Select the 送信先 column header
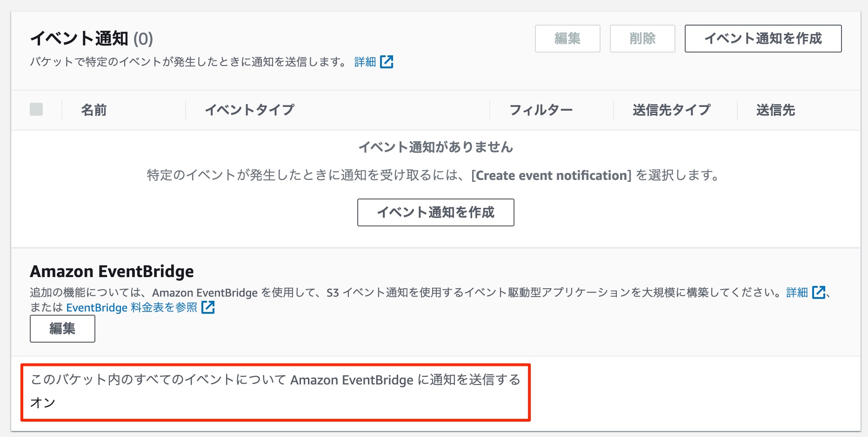 coord(775,110)
